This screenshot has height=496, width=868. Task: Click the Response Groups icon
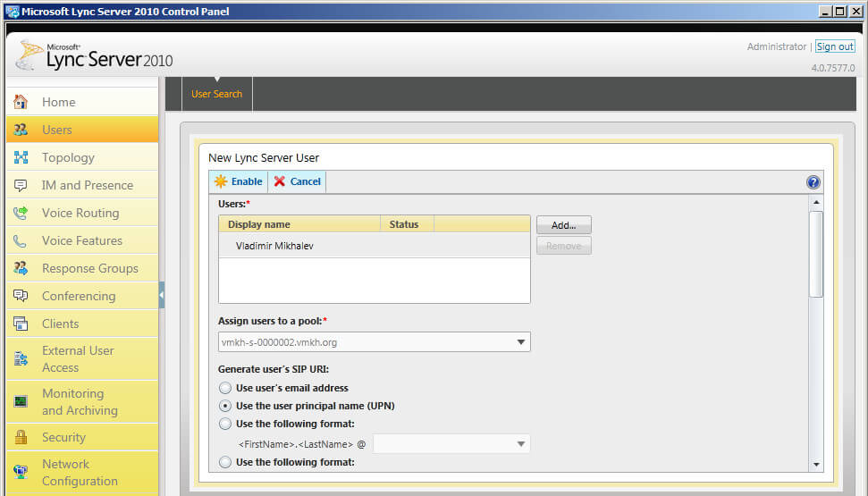pyautogui.click(x=21, y=268)
